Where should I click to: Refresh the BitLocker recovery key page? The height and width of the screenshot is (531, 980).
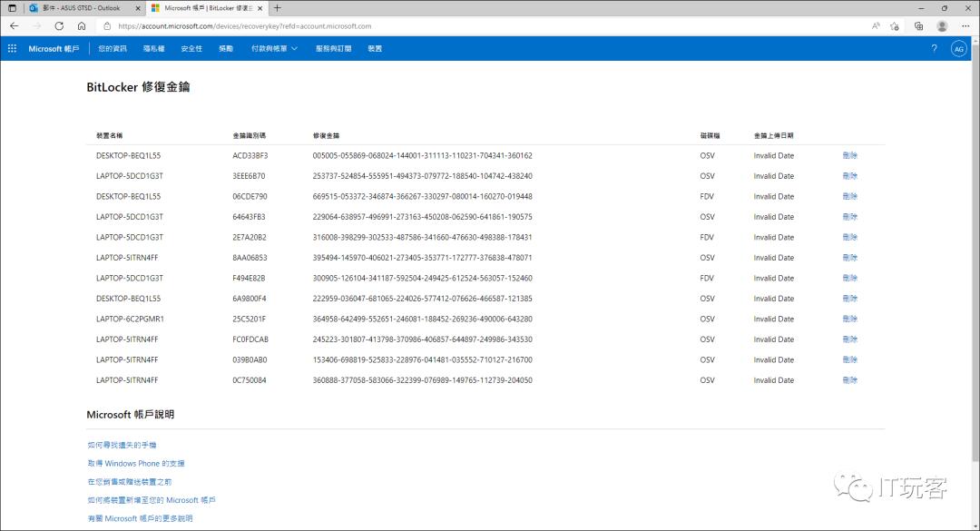57,26
